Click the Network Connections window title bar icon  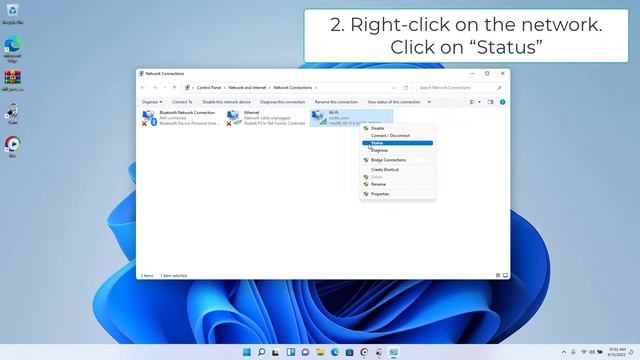(141, 73)
